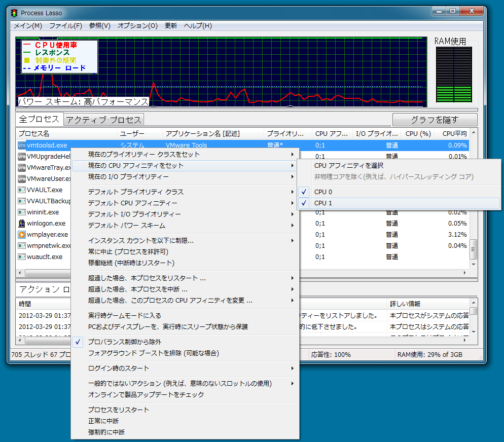Click the RAM使用 meter gauge
Viewport: 504px width, 442px height.
[454, 75]
